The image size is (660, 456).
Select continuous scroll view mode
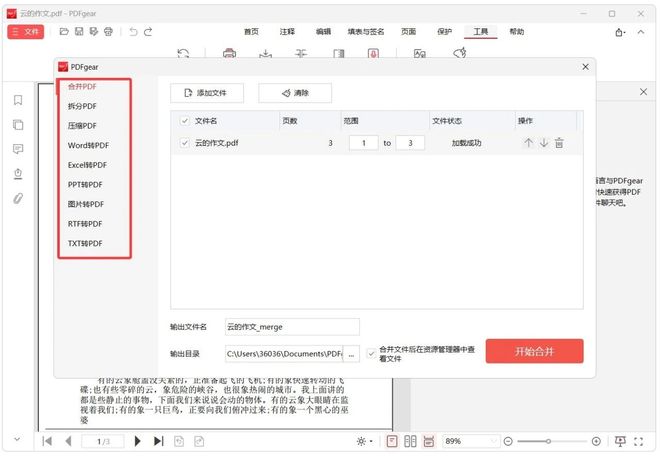tap(428, 441)
